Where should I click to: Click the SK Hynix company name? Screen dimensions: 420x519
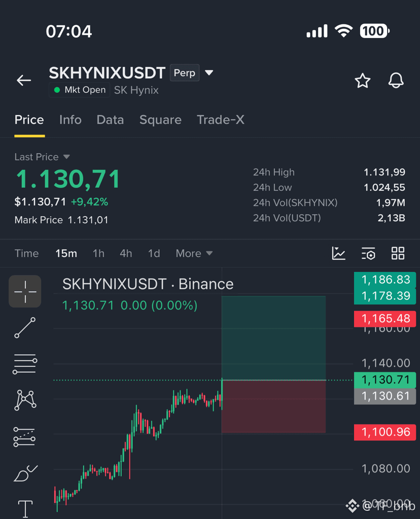pos(136,90)
